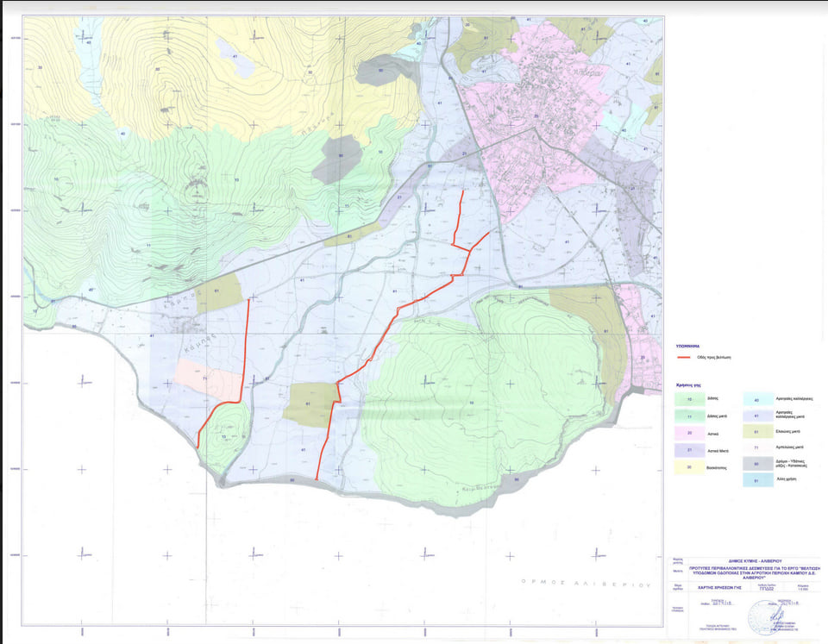The height and width of the screenshot is (644, 828).
Task: Select the grey legend swatch numbered 90
Action: [758, 464]
